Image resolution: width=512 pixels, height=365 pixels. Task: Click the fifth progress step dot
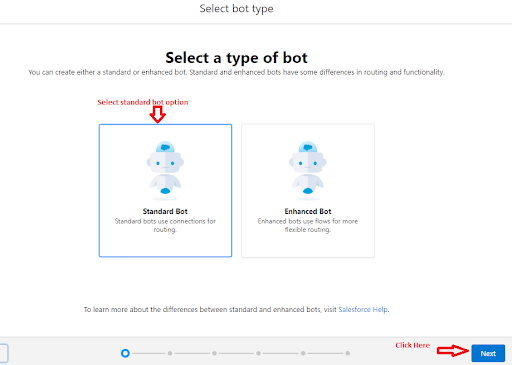pos(303,353)
